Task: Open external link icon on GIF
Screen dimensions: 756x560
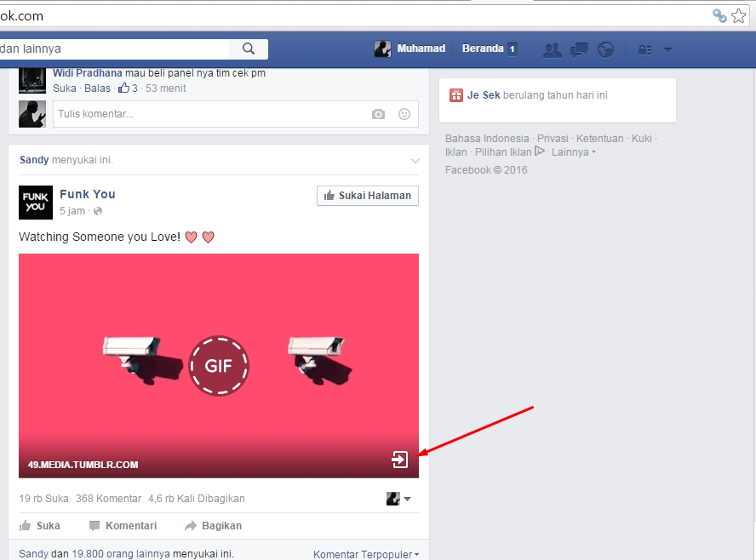Action: pos(399,460)
